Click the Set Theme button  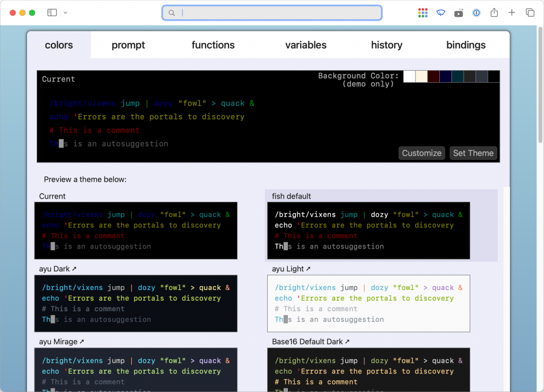point(473,153)
